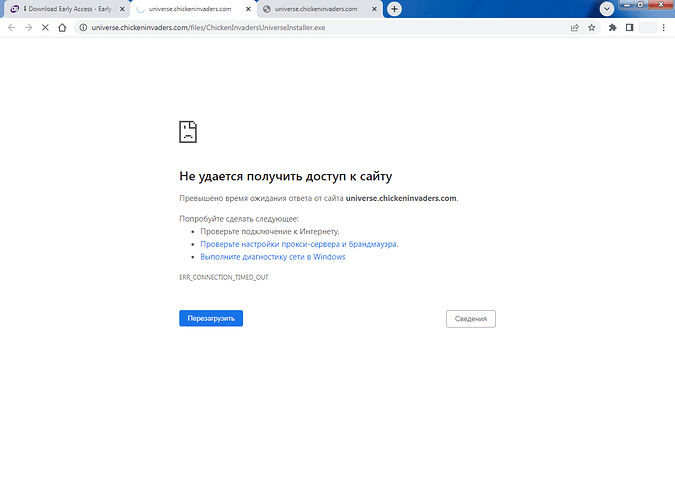
Task: Toggle the browser side panel
Action: coord(629,27)
